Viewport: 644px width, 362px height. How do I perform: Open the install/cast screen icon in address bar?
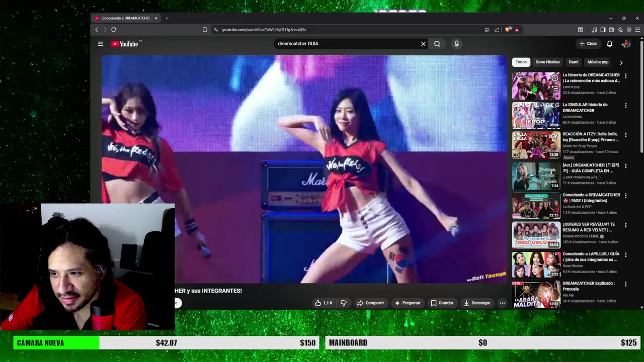tap(487, 30)
